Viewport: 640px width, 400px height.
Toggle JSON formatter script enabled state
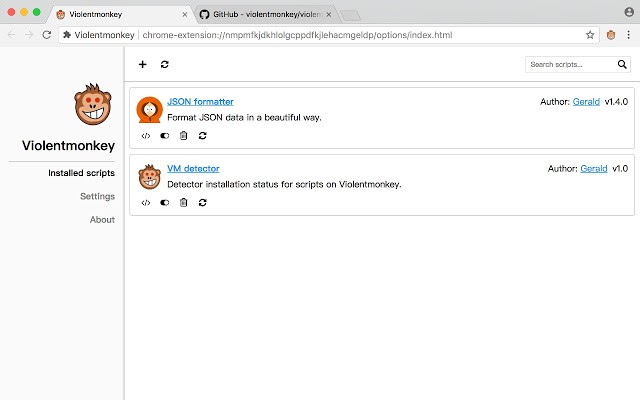[164, 135]
